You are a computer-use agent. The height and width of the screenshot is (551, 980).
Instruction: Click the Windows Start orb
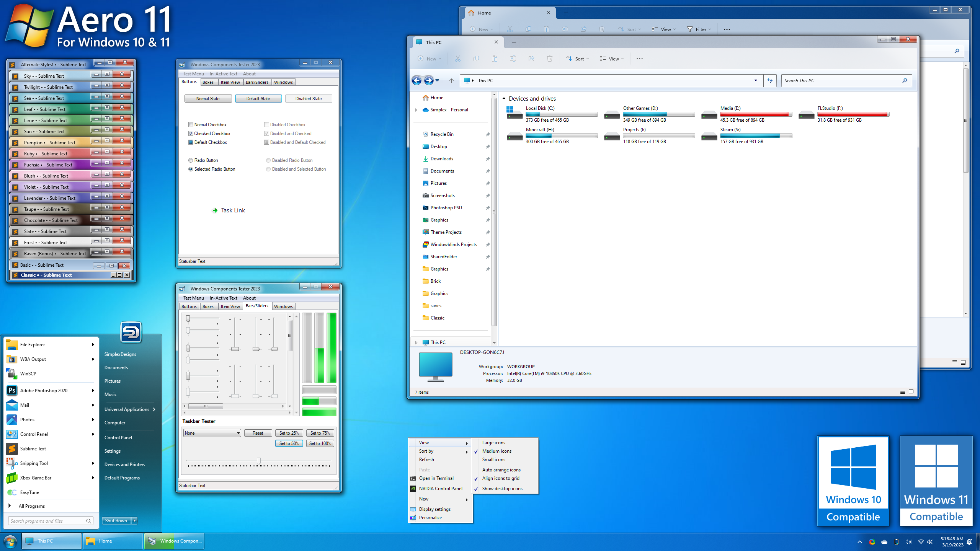pos(10,541)
